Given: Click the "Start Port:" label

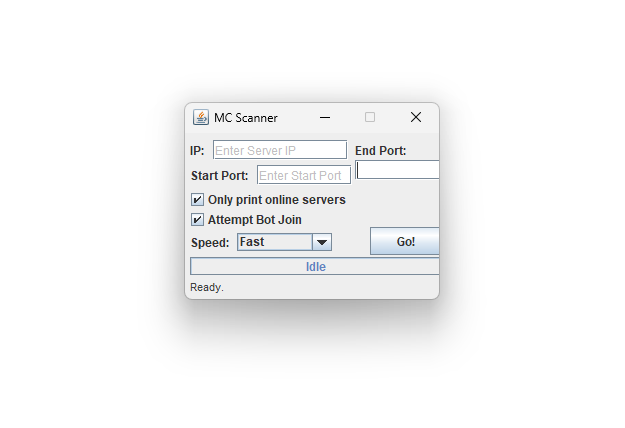Looking at the screenshot, I should click(220, 176).
